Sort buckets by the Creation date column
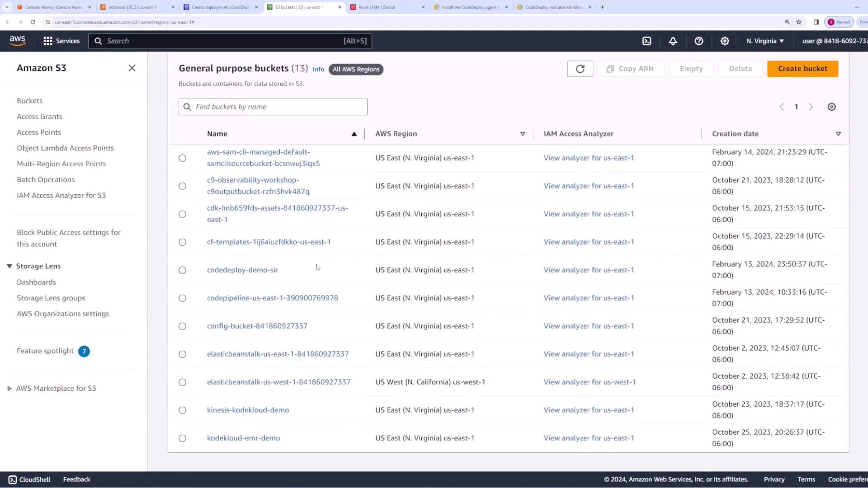 pos(735,134)
